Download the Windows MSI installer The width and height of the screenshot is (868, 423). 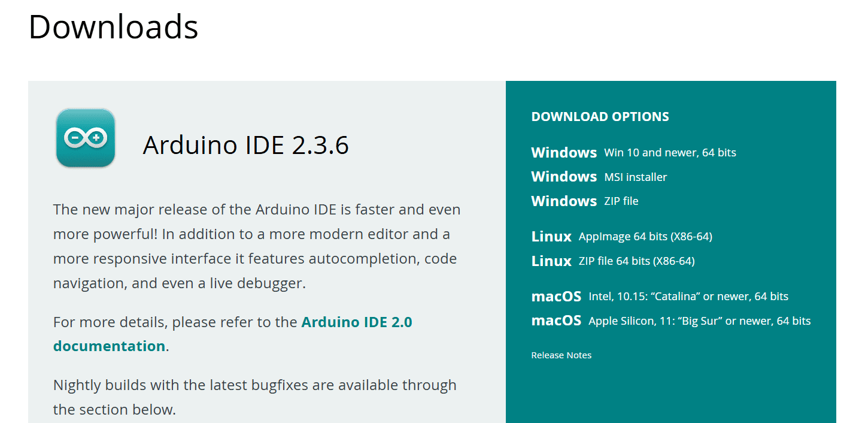tap(599, 177)
